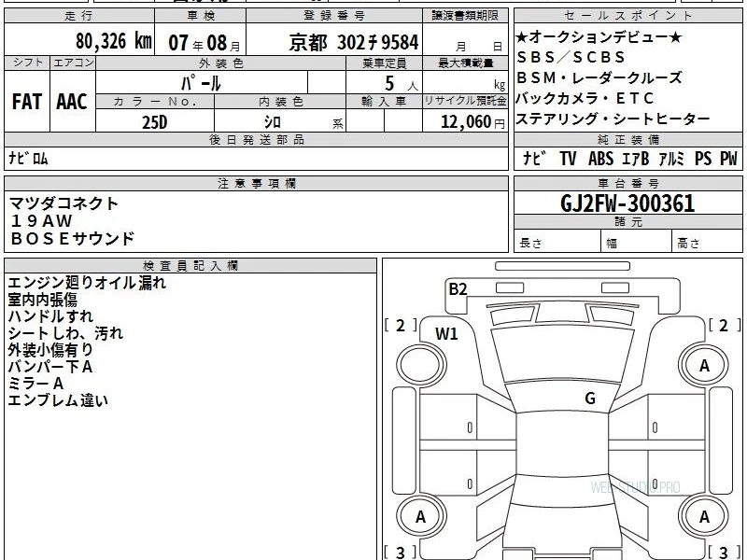
Task: Click the 輸入車 header
Action: [x=384, y=102]
